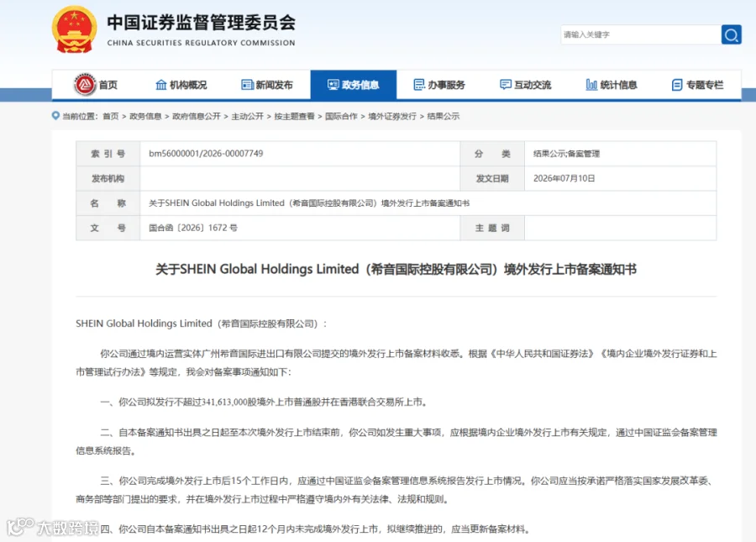756x542 pixels.
Task: Select the 政务信息 navigation tab
Action: click(354, 85)
